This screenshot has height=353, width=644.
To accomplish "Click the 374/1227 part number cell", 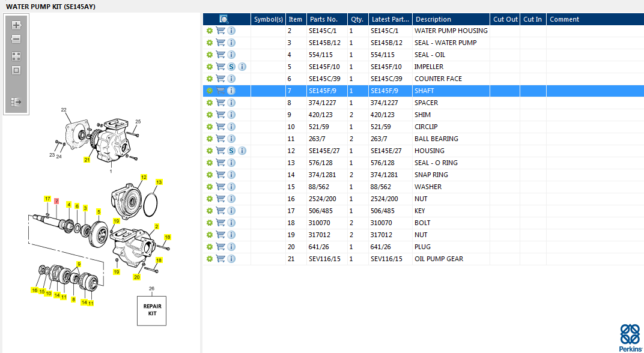I will 327,103.
